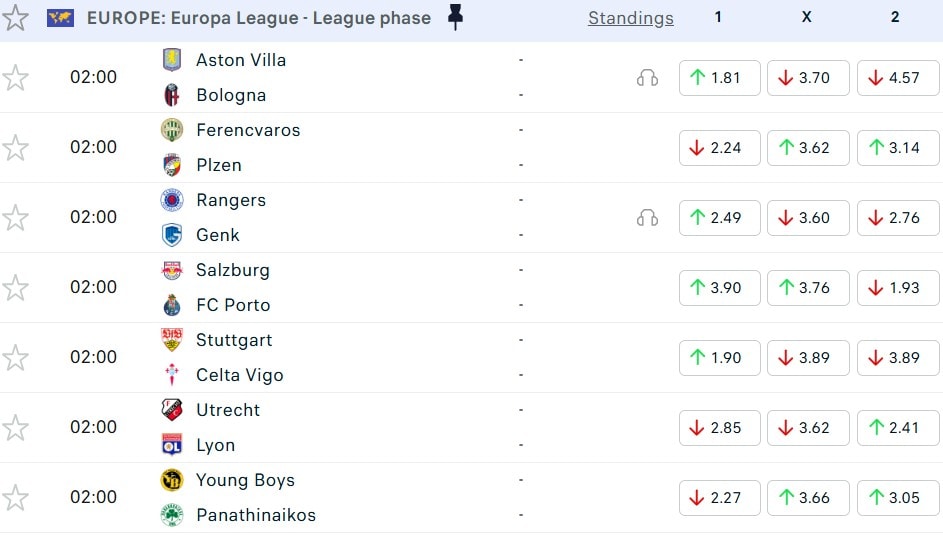
Task: Open the Stuttgart vs Celta Vigo match row
Action: coord(472,358)
